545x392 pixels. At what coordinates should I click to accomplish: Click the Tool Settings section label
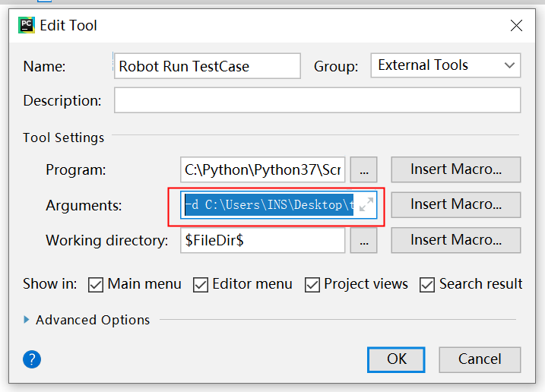[x=64, y=138]
